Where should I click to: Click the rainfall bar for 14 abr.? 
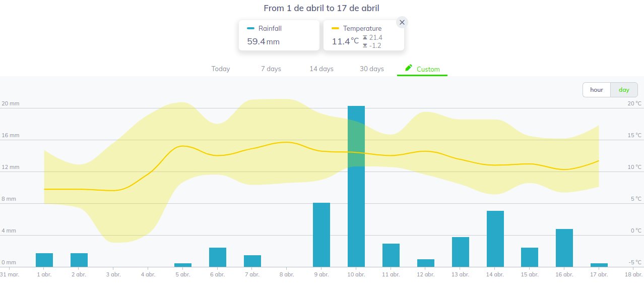[495, 239]
